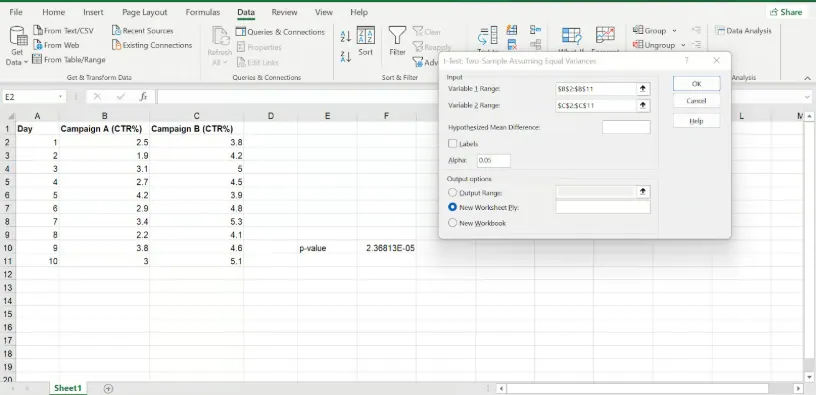Select the Campaign A (CTR%) header cell
This screenshot has height=395, width=816.
(x=104, y=129)
